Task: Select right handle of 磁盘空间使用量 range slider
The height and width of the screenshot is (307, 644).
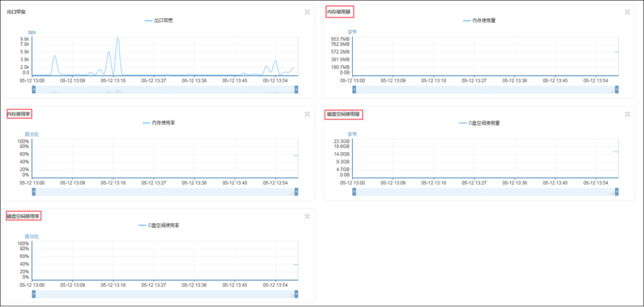Action: click(616, 192)
